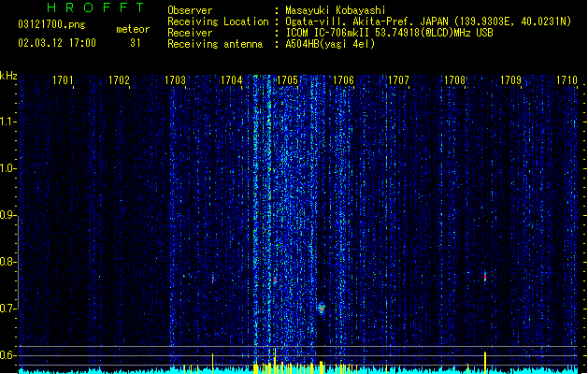Click the 1.1 kHz frequency label
The width and height of the screenshot is (588, 374).
[7, 122]
